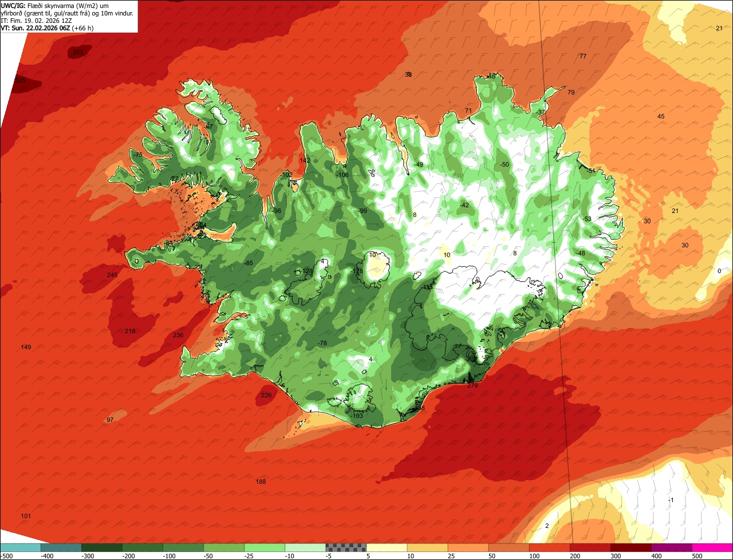Screen dimensions: 733x560
Task: Click the north coast value 71
Action: 468,111
